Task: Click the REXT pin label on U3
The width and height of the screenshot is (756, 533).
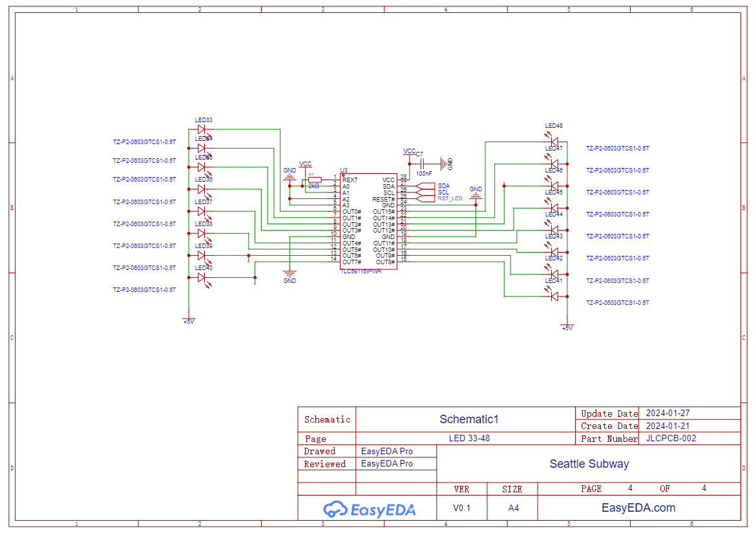Action: pos(350,180)
